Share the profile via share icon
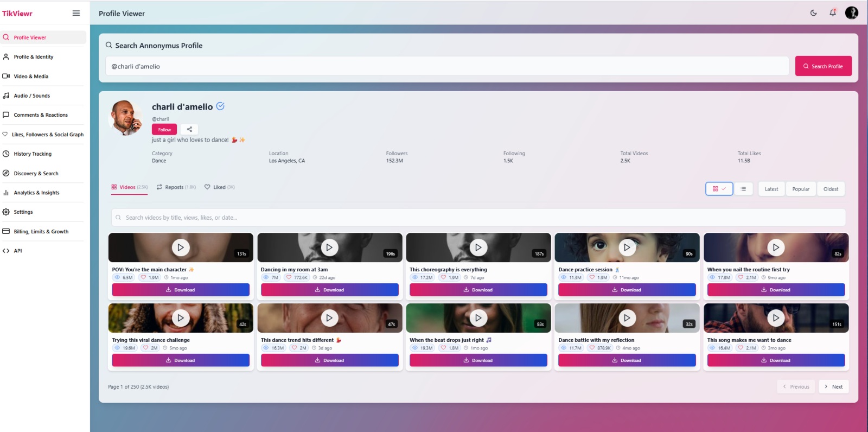Viewport: 868px width, 432px height. (x=189, y=130)
